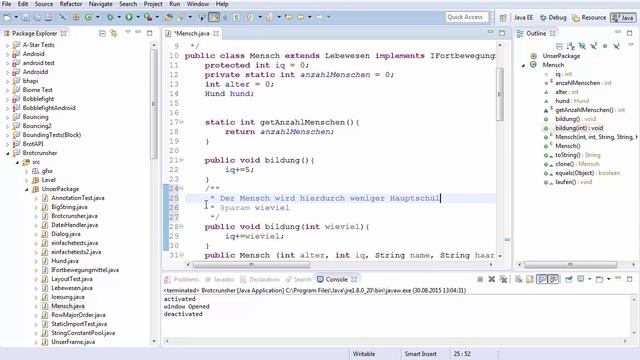Click the Remove Launch X icon in Console
The height and width of the screenshot is (360, 640).
pyautogui.click(x=492, y=279)
